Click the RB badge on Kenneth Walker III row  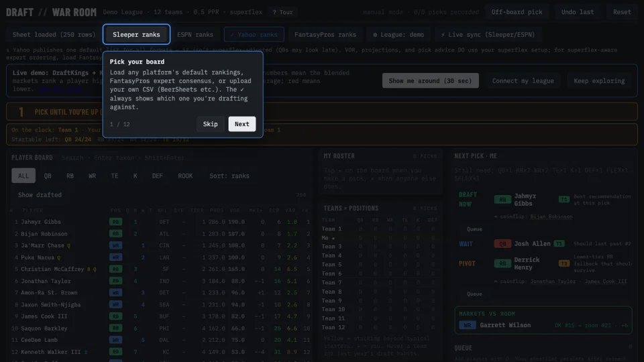(115, 352)
